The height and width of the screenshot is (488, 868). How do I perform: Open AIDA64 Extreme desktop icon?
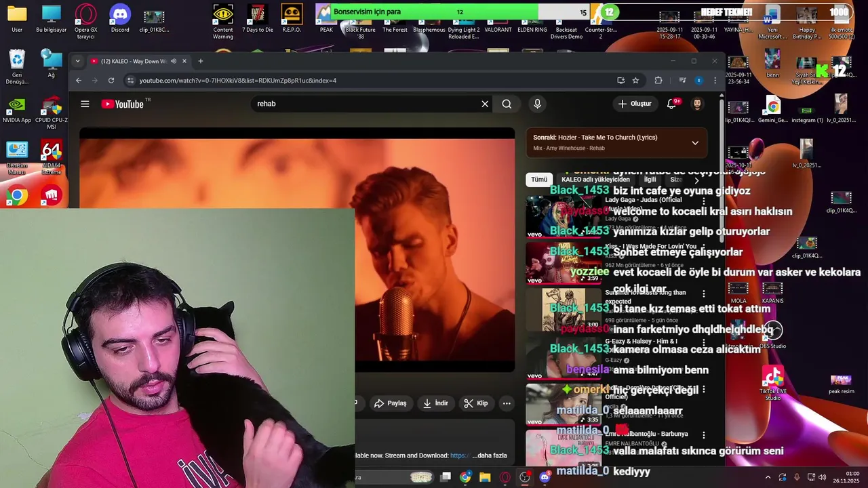[x=52, y=157]
